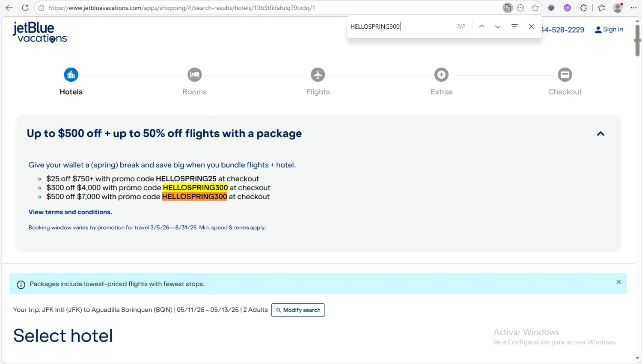Go to the Rooms step
This screenshot has height=364, width=642.
[x=194, y=75]
